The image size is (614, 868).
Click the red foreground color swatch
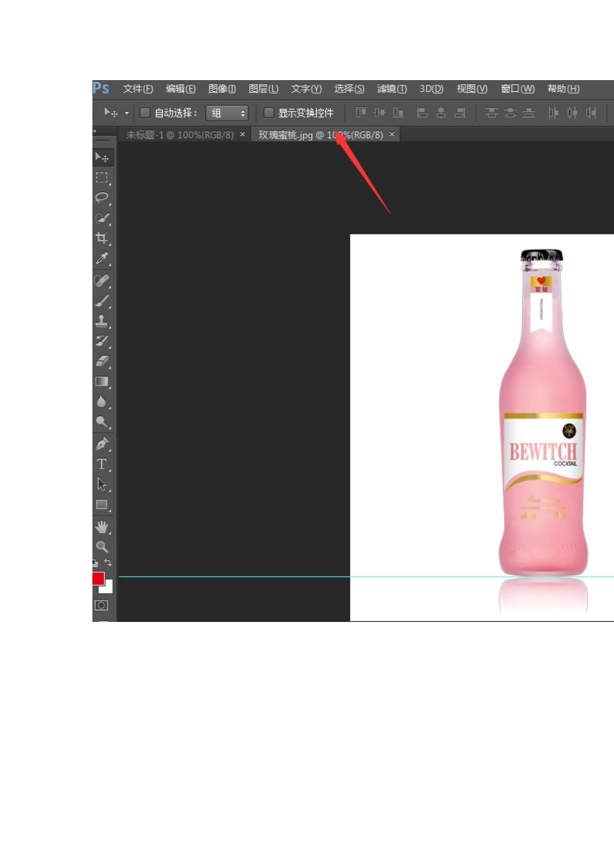tap(98, 578)
